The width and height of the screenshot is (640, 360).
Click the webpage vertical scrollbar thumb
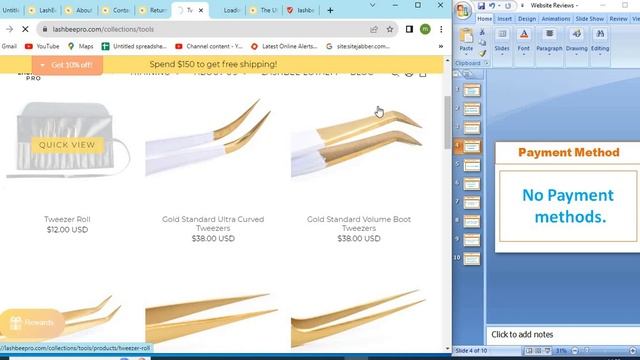447,122
